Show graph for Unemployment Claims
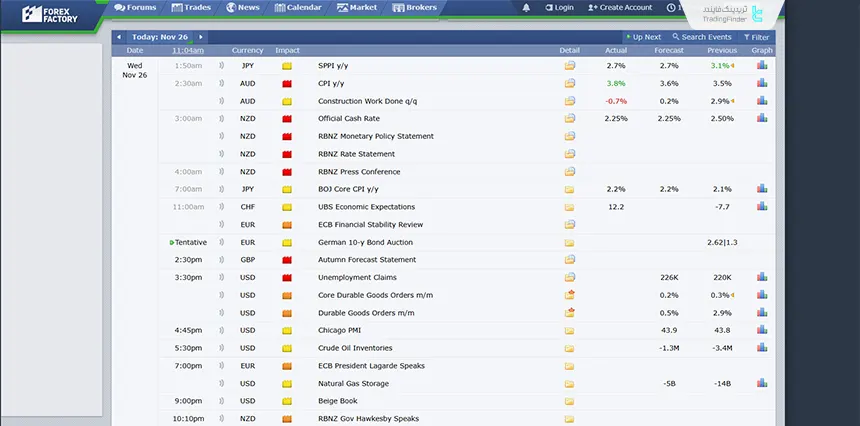Viewport: 860px width, 426px height. (x=762, y=277)
